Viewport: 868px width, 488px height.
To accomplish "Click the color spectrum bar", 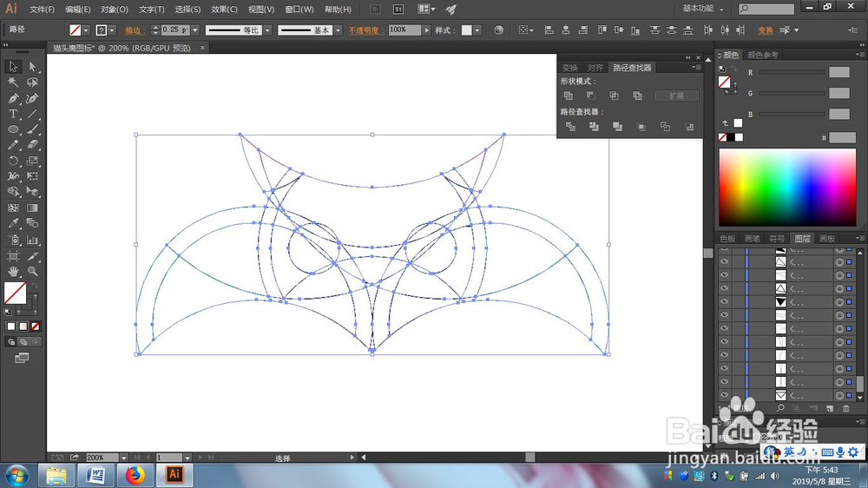I will point(787,188).
